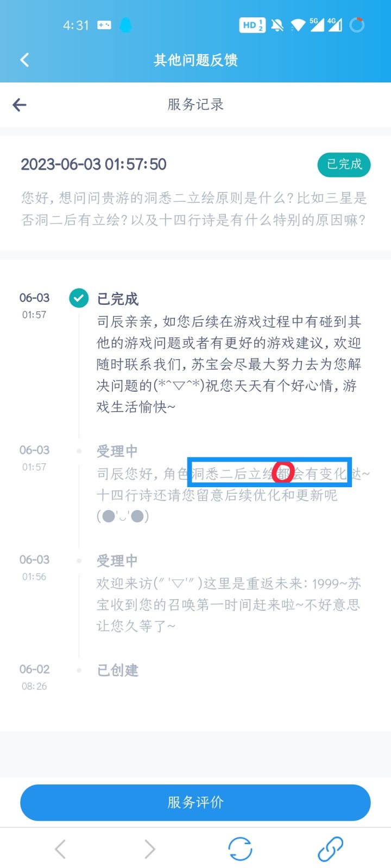Tap the green checkmark beside 已完成 step
Viewport: 391px width, 868px height.
point(79,298)
